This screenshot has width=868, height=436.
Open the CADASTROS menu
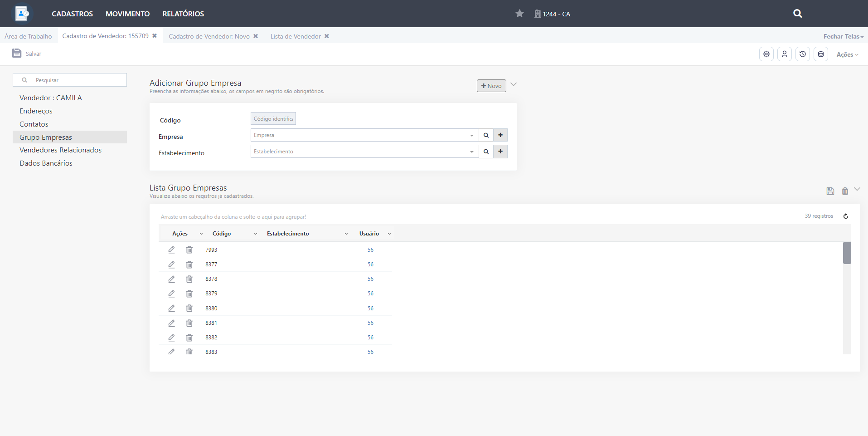pos(72,14)
